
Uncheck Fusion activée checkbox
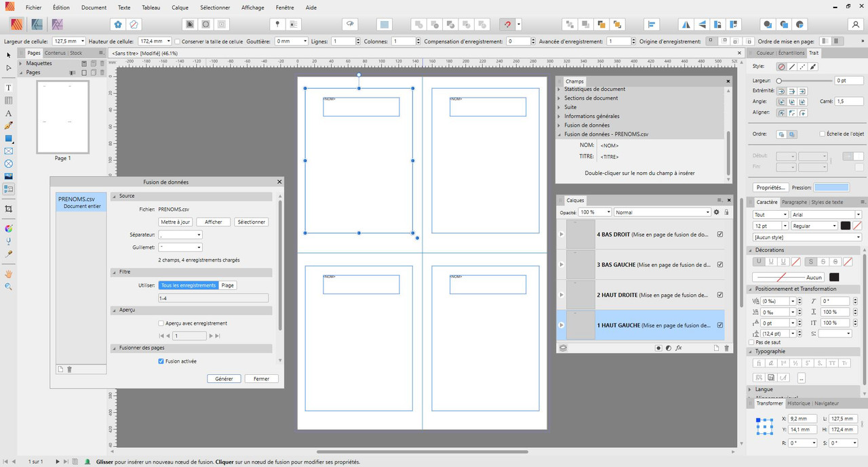(x=161, y=361)
